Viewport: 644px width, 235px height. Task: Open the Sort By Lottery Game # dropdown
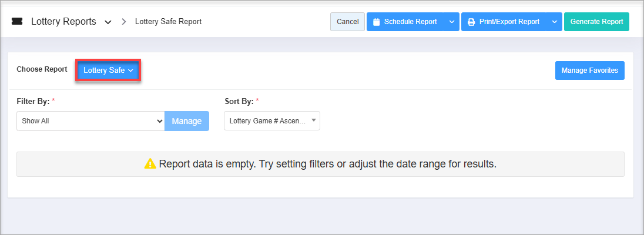pyautogui.click(x=272, y=121)
